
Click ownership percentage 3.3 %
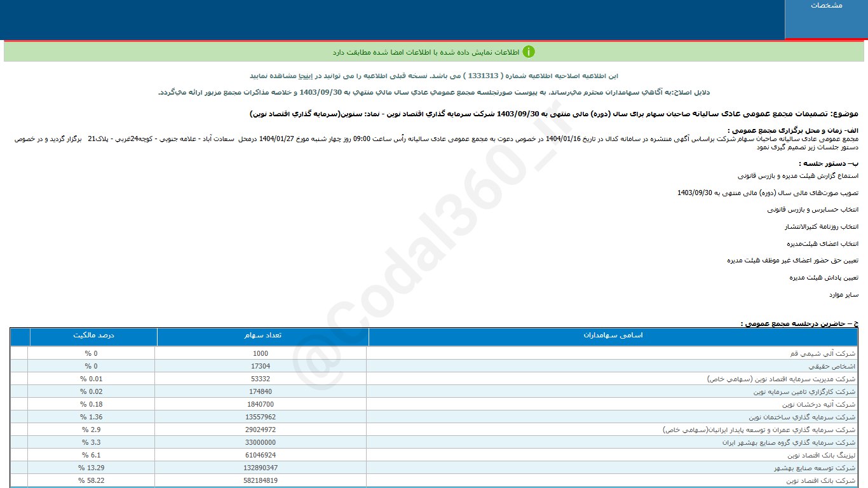pyautogui.click(x=91, y=442)
